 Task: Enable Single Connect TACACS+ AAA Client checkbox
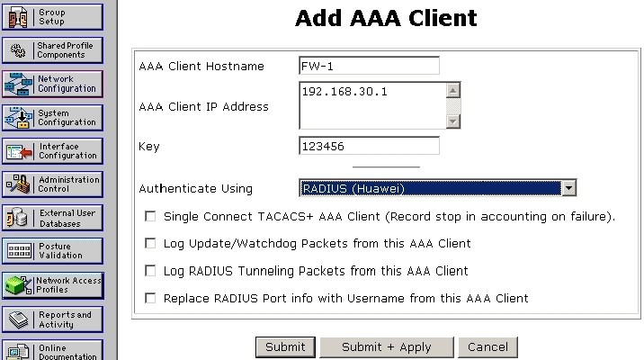point(150,216)
